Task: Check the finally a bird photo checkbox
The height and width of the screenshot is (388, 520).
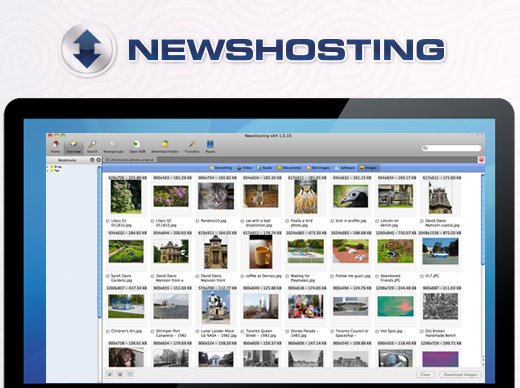Action: point(287,221)
